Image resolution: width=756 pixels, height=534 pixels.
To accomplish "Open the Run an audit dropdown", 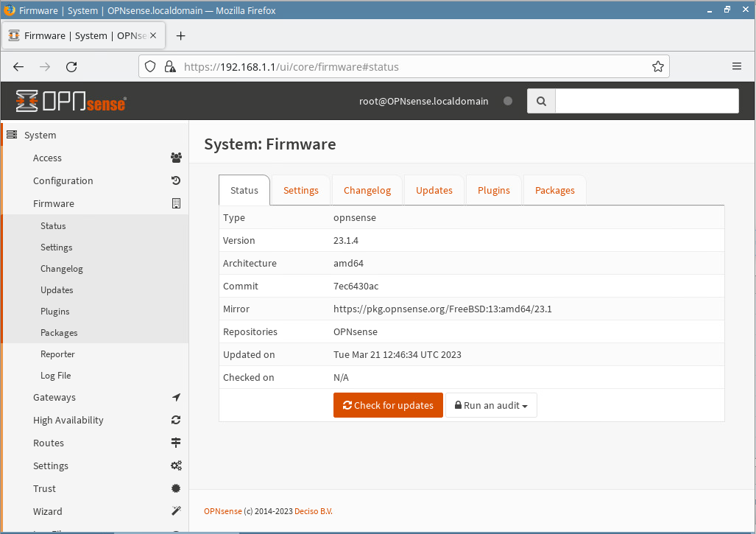I will [491, 405].
